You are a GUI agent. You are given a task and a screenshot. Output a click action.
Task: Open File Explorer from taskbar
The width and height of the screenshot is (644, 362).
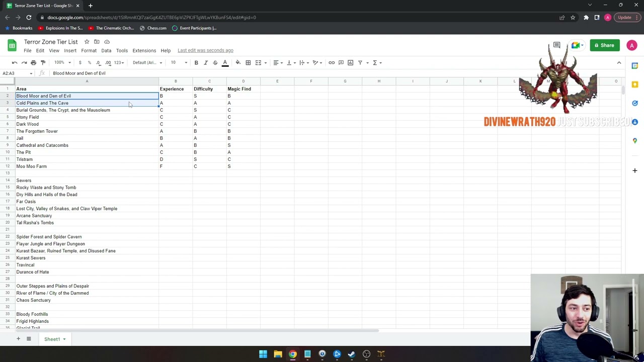(x=278, y=354)
